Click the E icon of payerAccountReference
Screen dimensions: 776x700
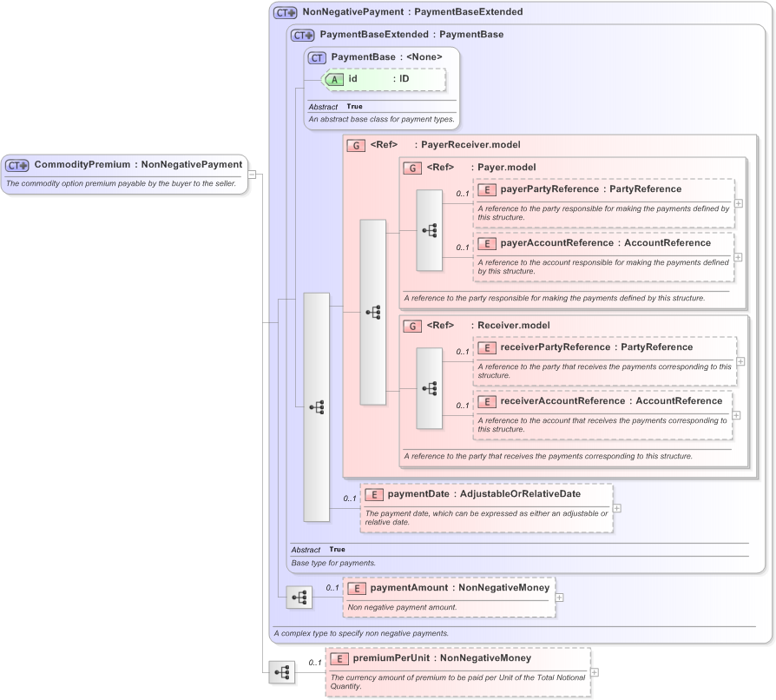487,243
